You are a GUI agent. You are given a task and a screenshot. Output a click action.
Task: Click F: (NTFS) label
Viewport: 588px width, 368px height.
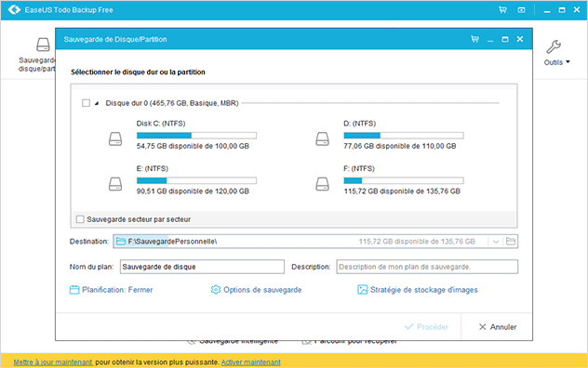pos(359,168)
